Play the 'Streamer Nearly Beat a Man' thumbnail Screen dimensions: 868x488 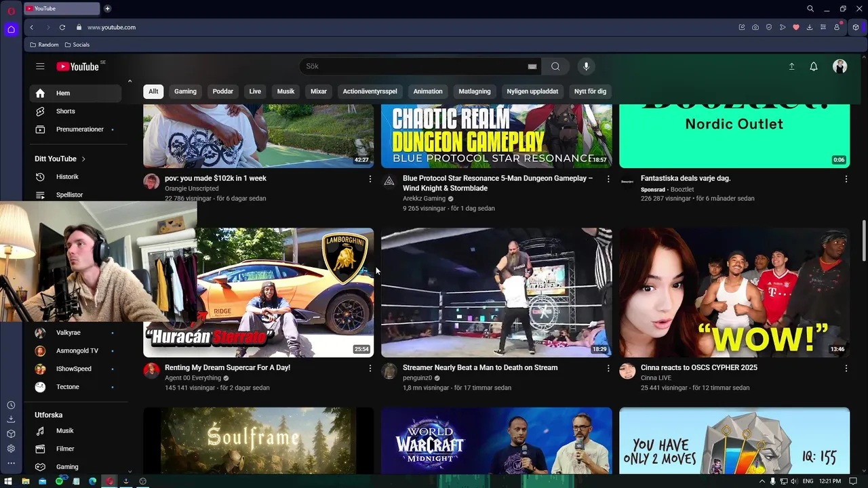pos(496,293)
